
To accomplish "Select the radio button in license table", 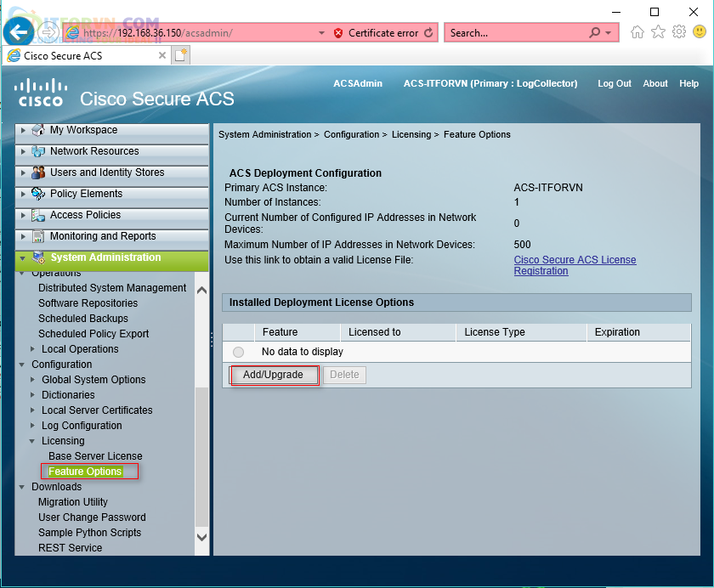I will pyautogui.click(x=238, y=352).
